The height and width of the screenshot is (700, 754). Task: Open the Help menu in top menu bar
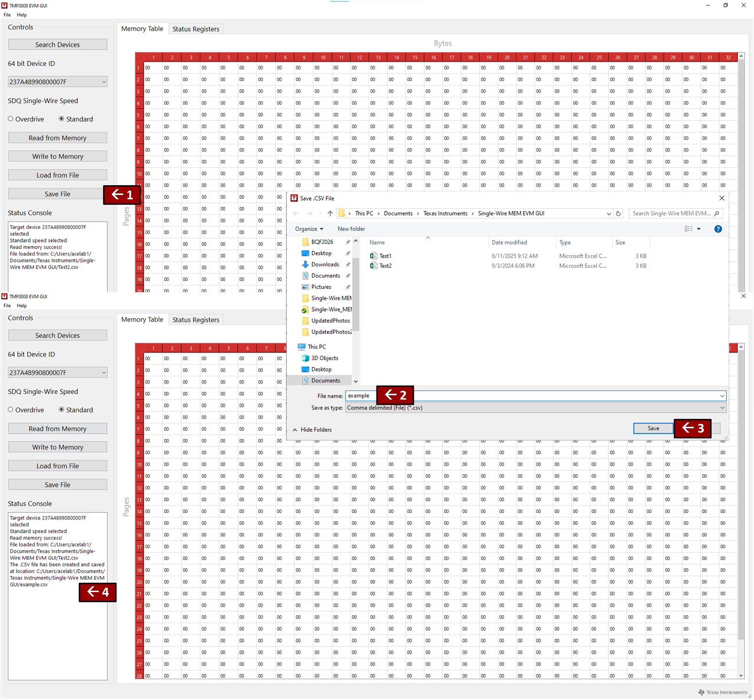click(22, 15)
